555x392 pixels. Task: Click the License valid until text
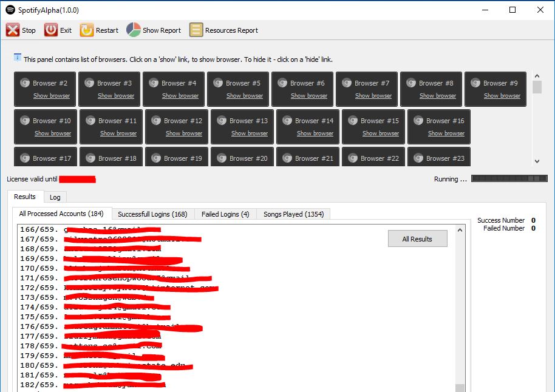(x=32, y=179)
